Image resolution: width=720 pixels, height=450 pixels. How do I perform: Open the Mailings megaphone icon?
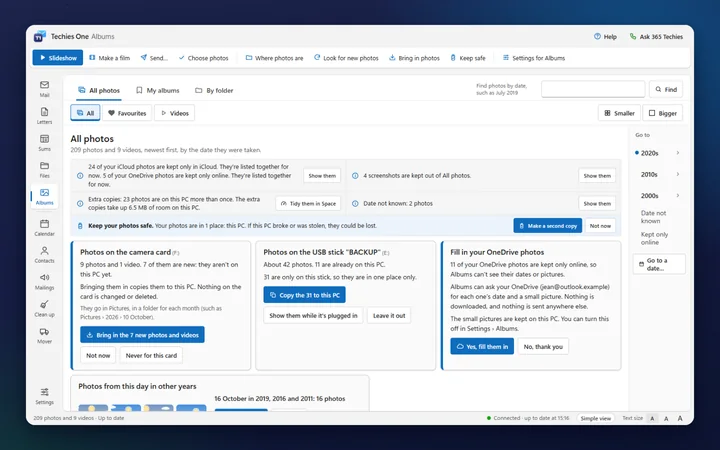tap(45, 281)
